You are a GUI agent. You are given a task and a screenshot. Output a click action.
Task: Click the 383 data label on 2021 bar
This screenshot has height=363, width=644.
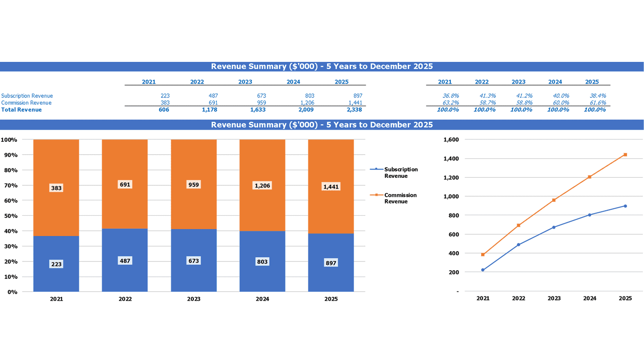[56, 188]
